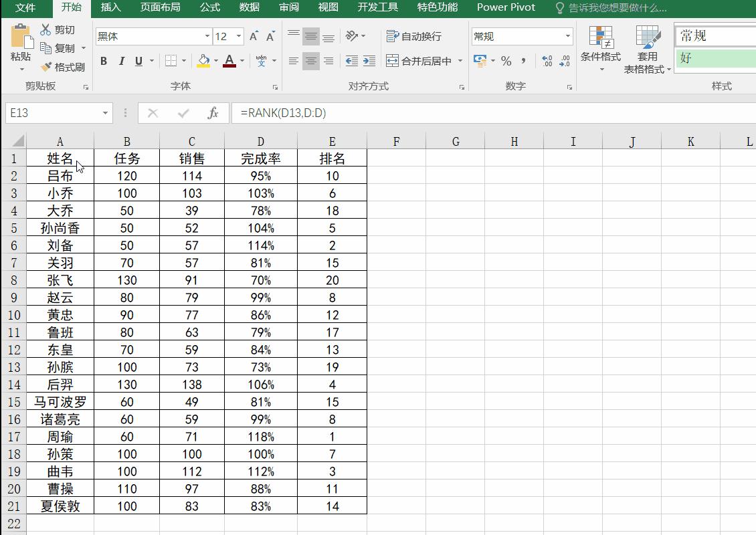Toggle underline formatting

point(139,62)
